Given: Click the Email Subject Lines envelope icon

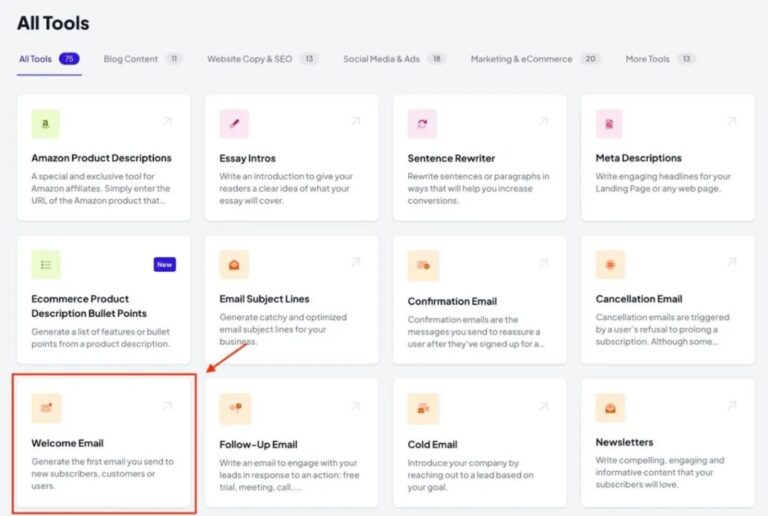Looking at the screenshot, I should (x=234, y=265).
